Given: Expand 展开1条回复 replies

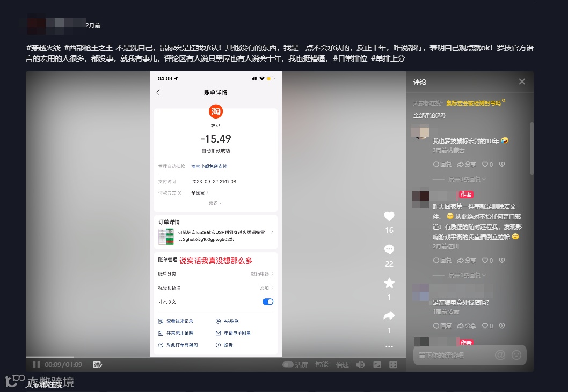Looking at the screenshot, I should (x=467, y=275).
